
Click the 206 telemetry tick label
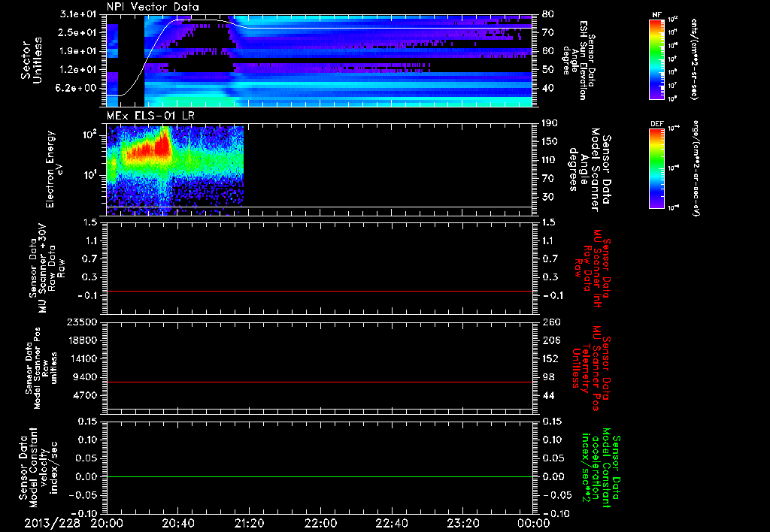coord(550,340)
